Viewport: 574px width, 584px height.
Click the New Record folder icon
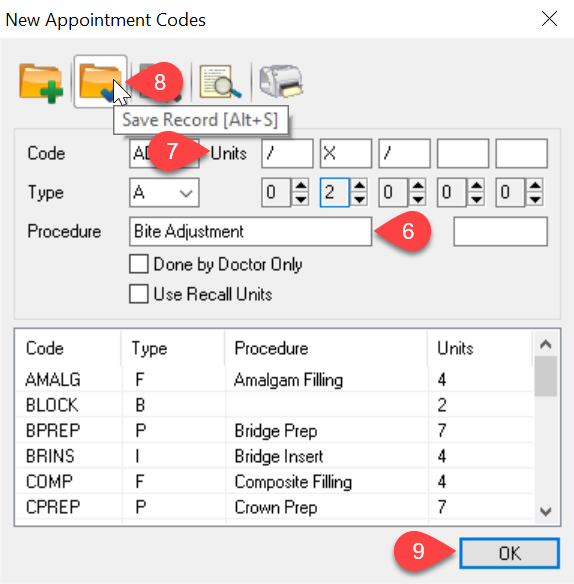41,82
